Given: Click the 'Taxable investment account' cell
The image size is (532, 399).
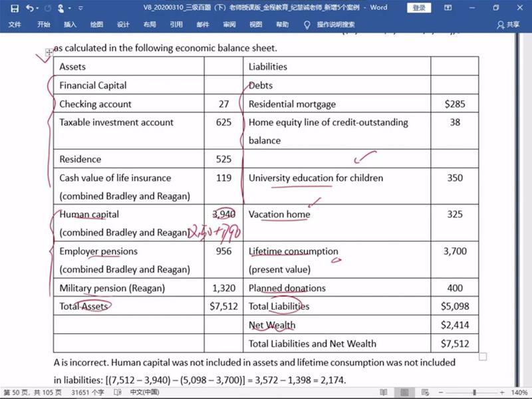Looking at the screenshot, I should 128,131.
